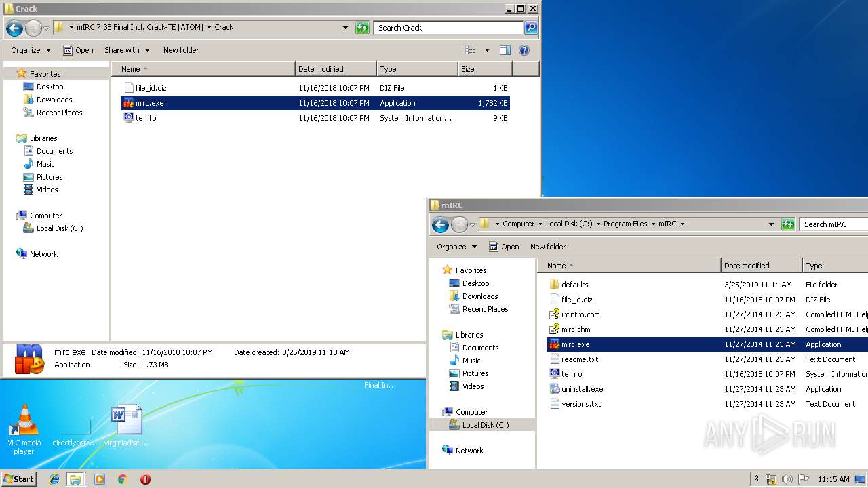Expand Program Files breadcrumb arrow in mIRC window
The height and width of the screenshot is (488, 868).
(x=652, y=224)
